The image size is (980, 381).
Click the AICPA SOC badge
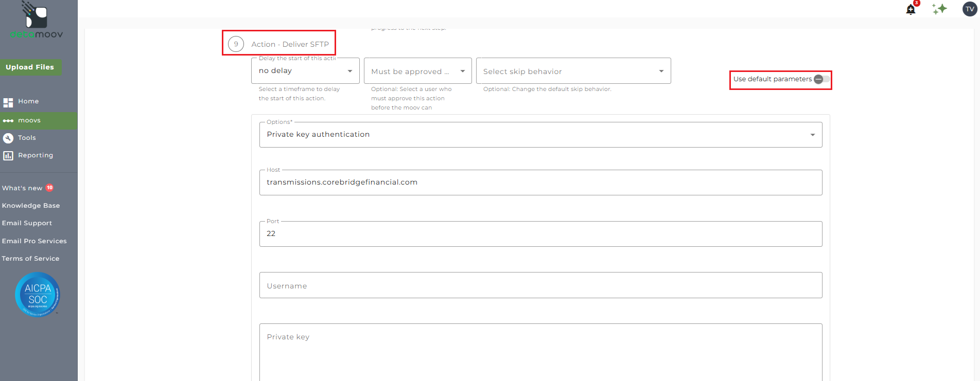tap(38, 295)
